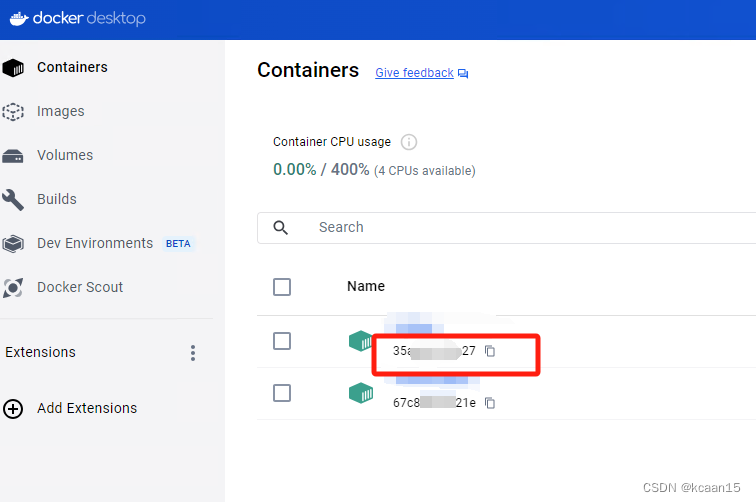Click the green container icon for 67c8…21e
The height and width of the screenshot is (502, 756).
(361, 393)
